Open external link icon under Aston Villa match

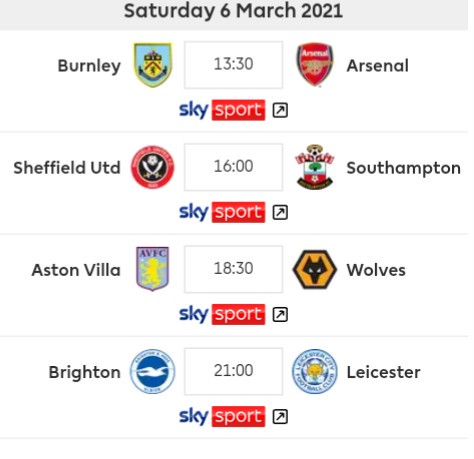[x=280, y=314]
